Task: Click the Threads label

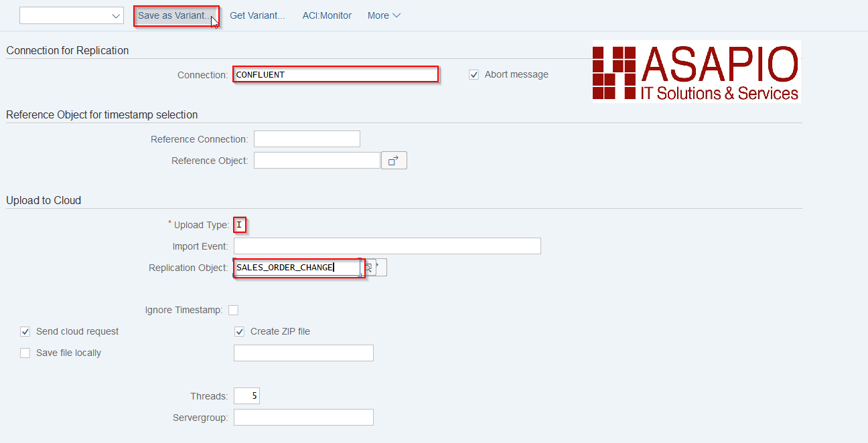Action: 209,396
